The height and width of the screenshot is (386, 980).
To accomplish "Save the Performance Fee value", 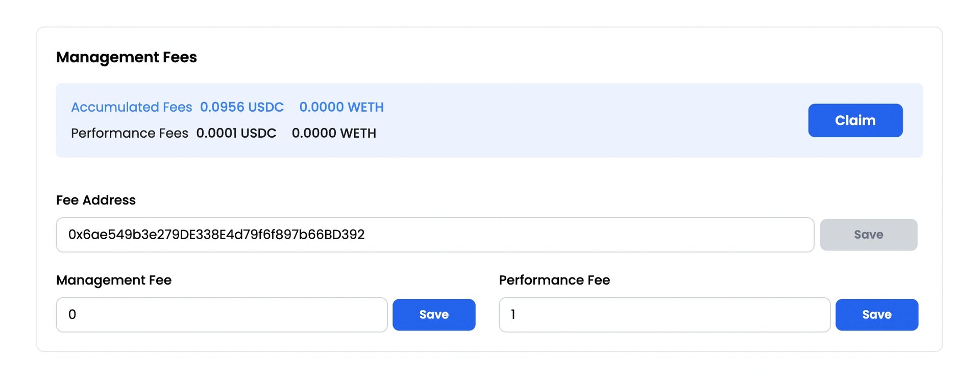I will 876,315.
